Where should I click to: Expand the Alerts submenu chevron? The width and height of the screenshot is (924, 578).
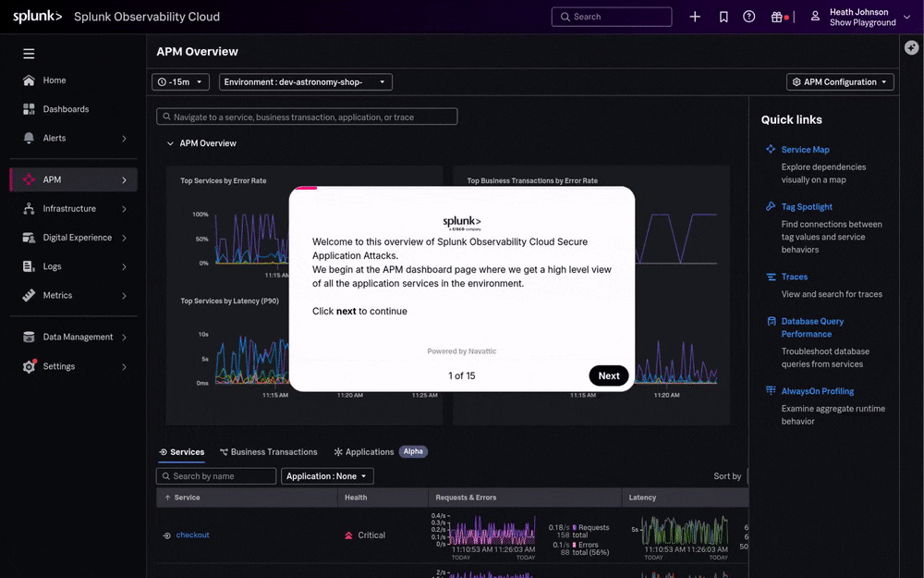[x=124, y=139]
